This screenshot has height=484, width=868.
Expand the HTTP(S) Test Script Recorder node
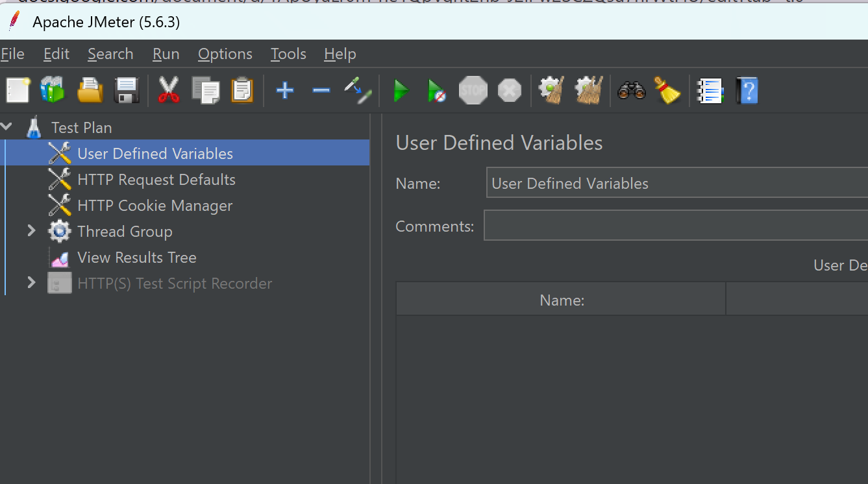click(31, 282)
